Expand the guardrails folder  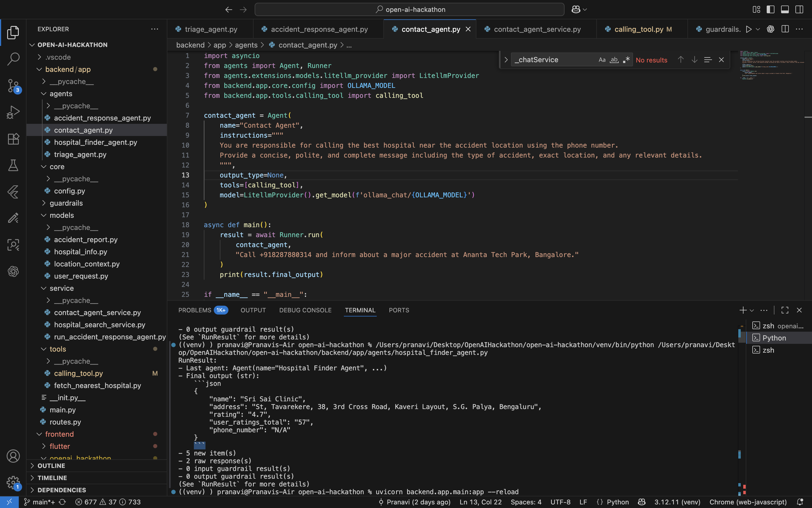click(x=66, y=203)
